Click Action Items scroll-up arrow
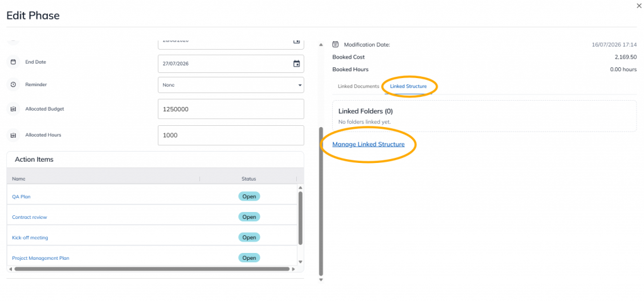Screen dimensions: 644x302 pos(300,187)
